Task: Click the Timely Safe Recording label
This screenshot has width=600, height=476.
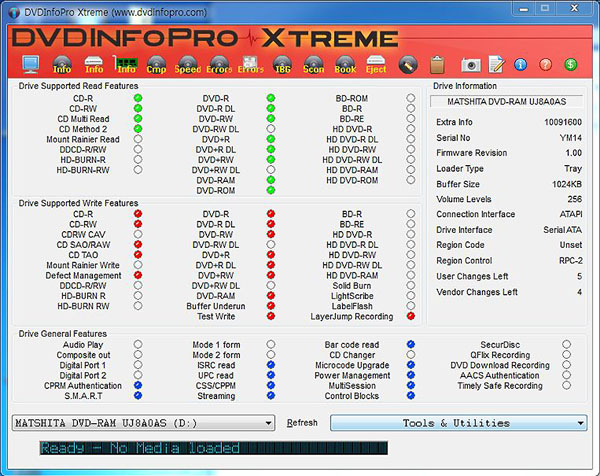Action: tap(500, 385)
